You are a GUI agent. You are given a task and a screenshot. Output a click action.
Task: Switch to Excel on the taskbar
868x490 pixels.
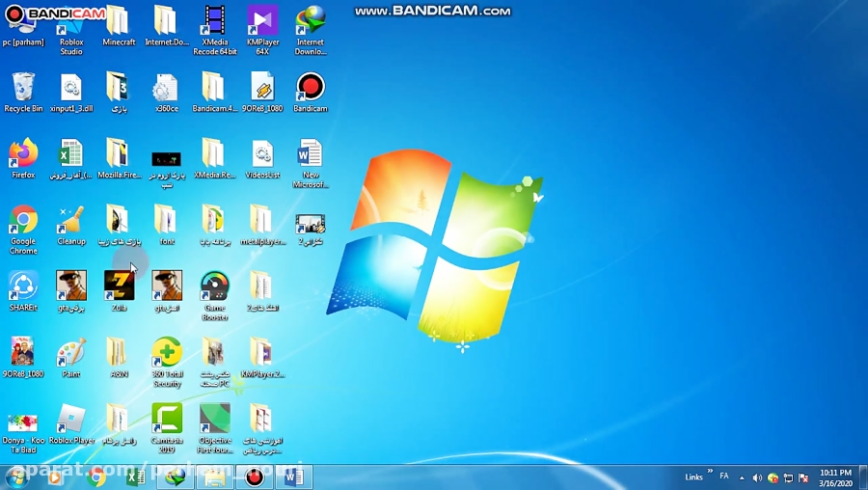click(x=136, y=476)
